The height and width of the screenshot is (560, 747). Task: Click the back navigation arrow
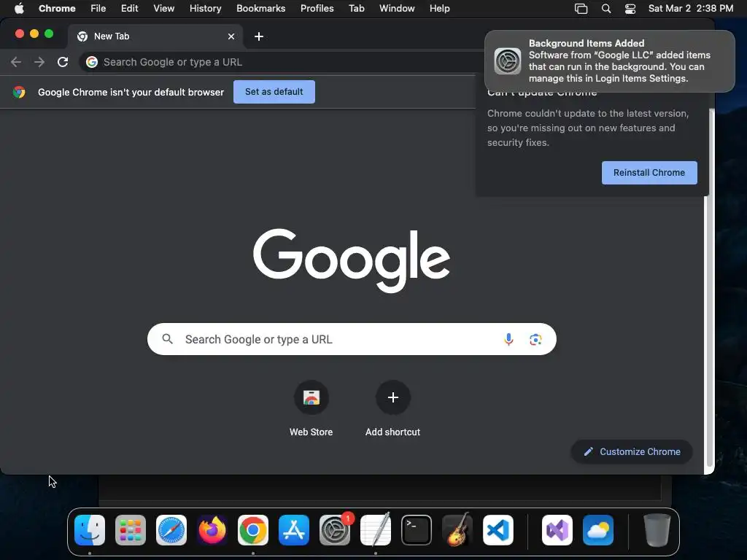point(16,62)
